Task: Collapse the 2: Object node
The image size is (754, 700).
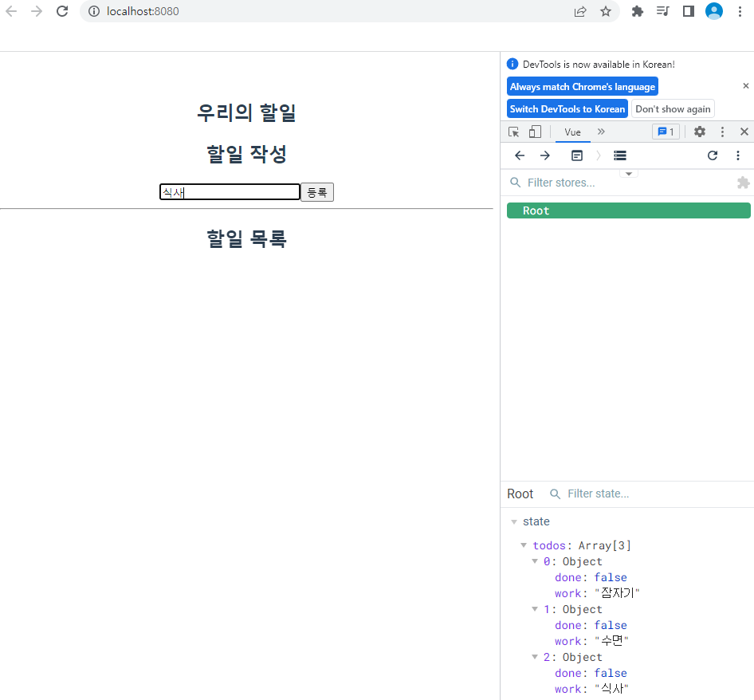Action: (535, 657)
